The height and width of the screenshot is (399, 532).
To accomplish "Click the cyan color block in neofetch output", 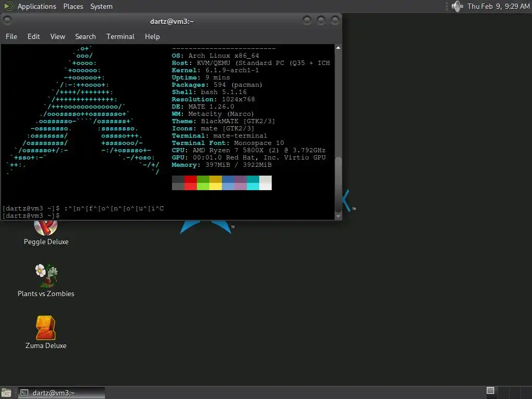I will coord(253,183).
